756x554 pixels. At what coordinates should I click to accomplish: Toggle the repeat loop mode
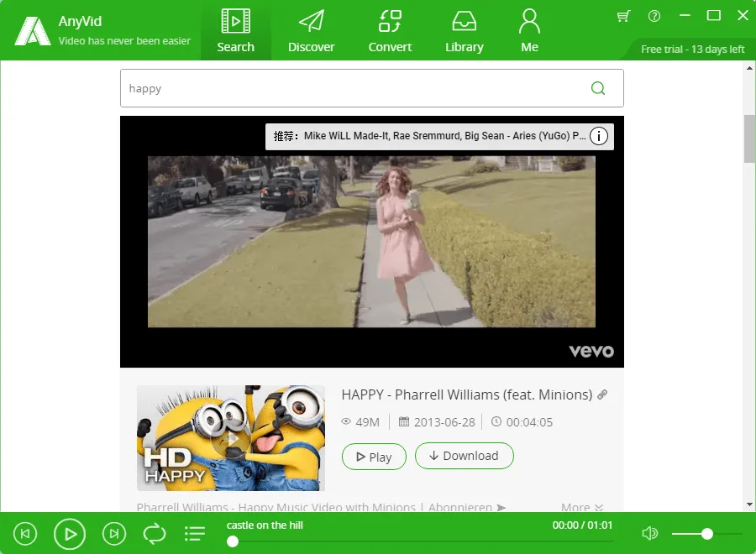point(155,534)
